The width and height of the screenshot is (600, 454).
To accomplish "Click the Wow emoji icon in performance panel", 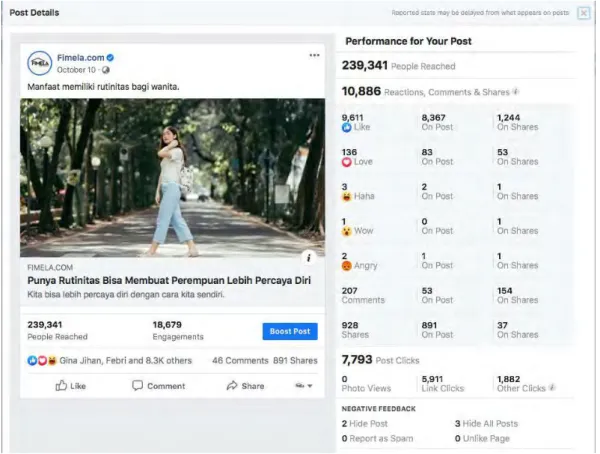I will tap(346, 231).
